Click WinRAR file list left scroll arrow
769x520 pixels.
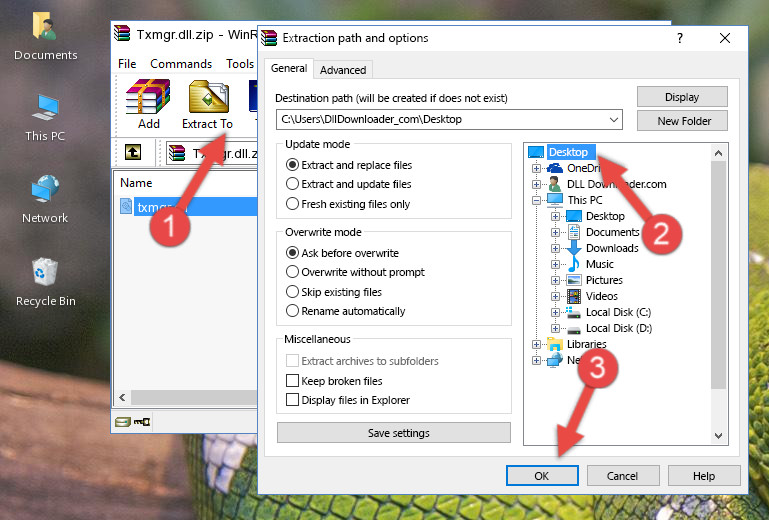coord(123,397)
